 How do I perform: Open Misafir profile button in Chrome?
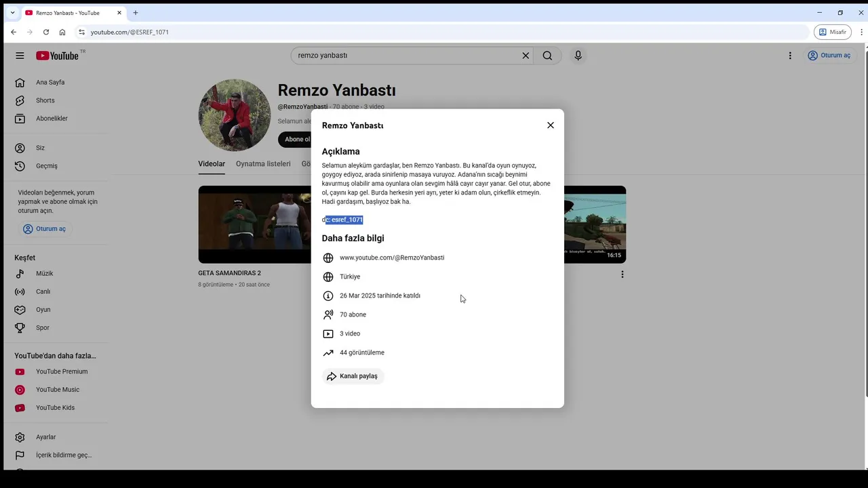[833, 32]
